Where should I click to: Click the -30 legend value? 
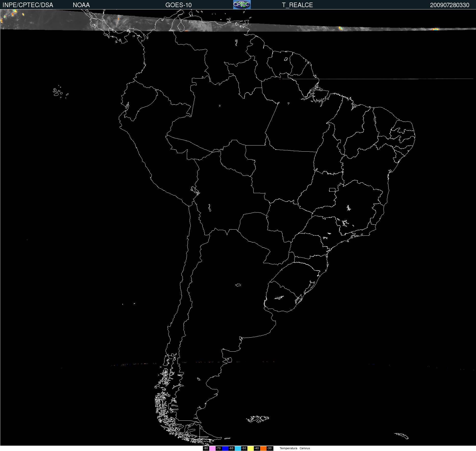pyautogui.click(x=270, y=448)
